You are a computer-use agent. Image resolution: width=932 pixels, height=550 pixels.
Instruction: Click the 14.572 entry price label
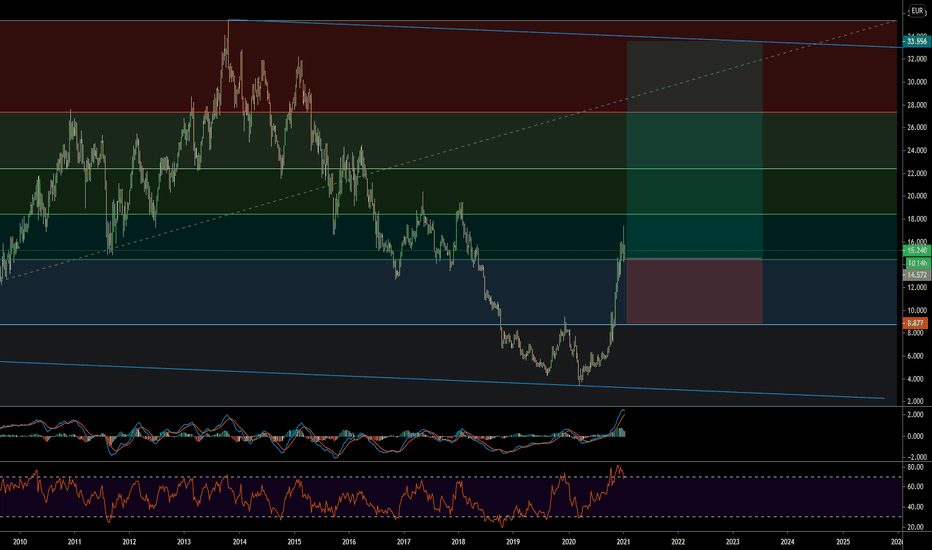(x=917, y=275)
